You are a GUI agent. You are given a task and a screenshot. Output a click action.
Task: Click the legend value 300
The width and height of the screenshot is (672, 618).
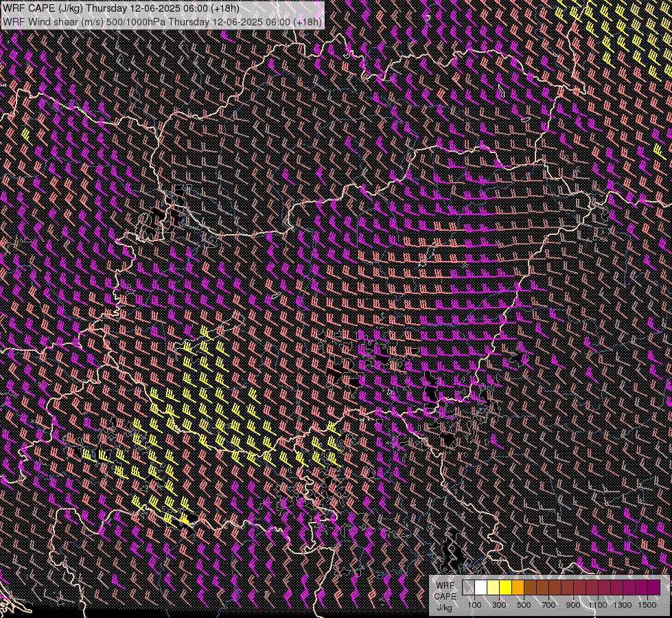(499, 605)
